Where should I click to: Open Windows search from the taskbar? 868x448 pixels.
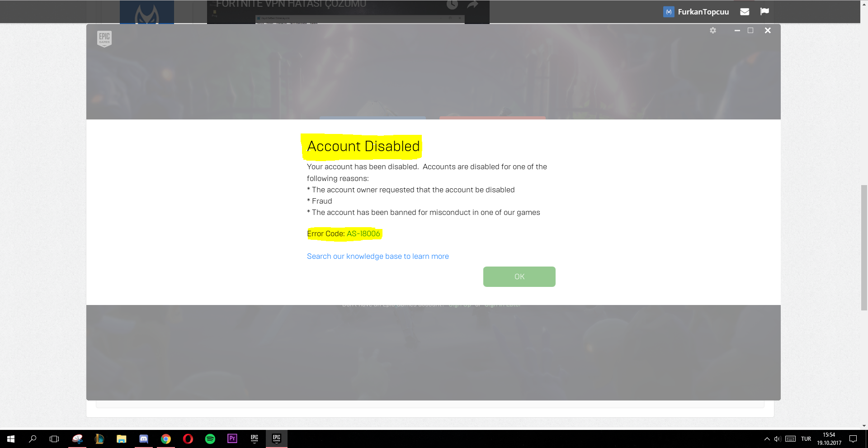tap(33, 439)
